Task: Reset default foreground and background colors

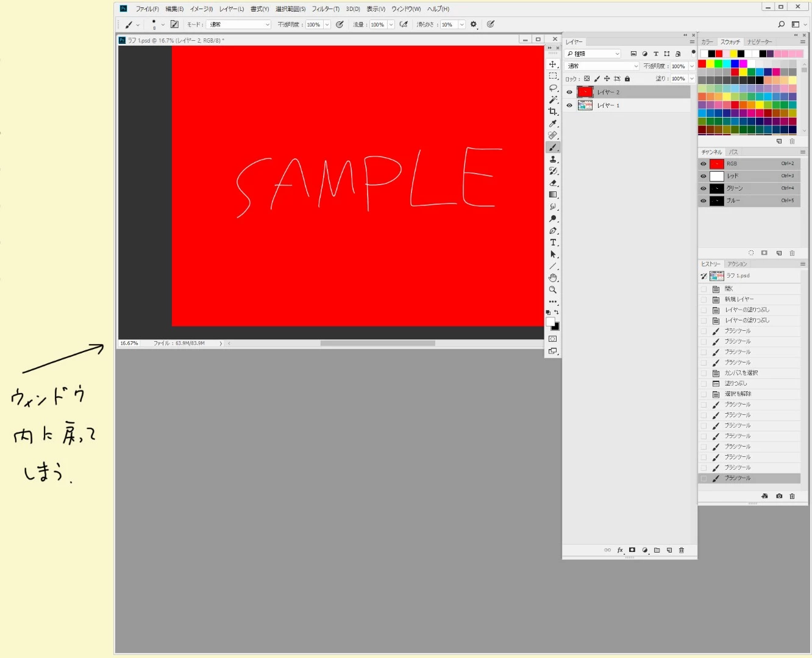Action: tap(548, 312)
